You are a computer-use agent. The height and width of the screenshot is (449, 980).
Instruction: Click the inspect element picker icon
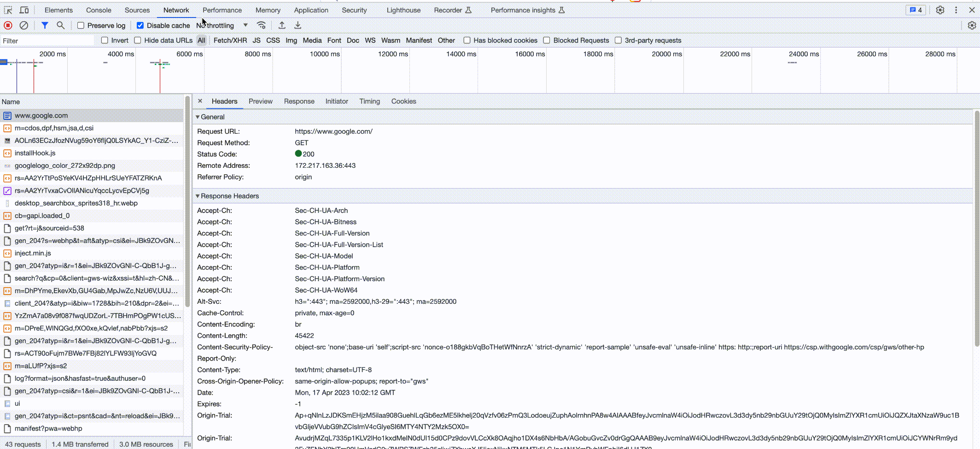pos(8,10)
